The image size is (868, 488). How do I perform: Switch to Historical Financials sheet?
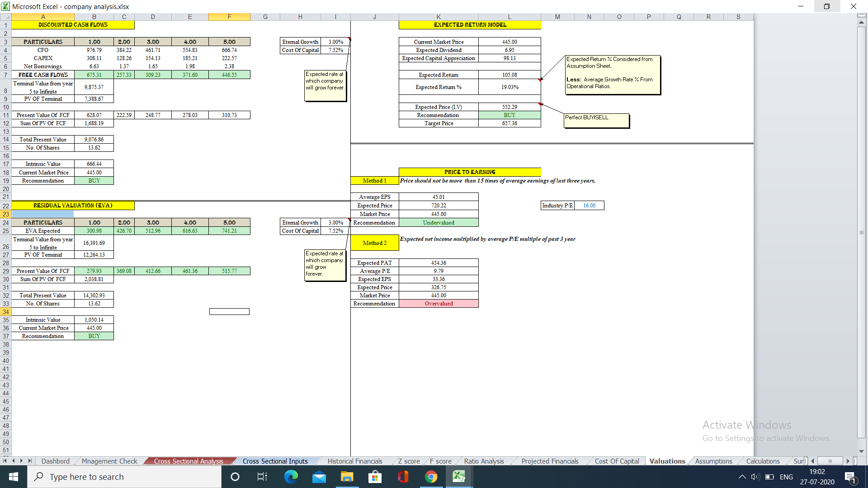(x=355, y=461)
